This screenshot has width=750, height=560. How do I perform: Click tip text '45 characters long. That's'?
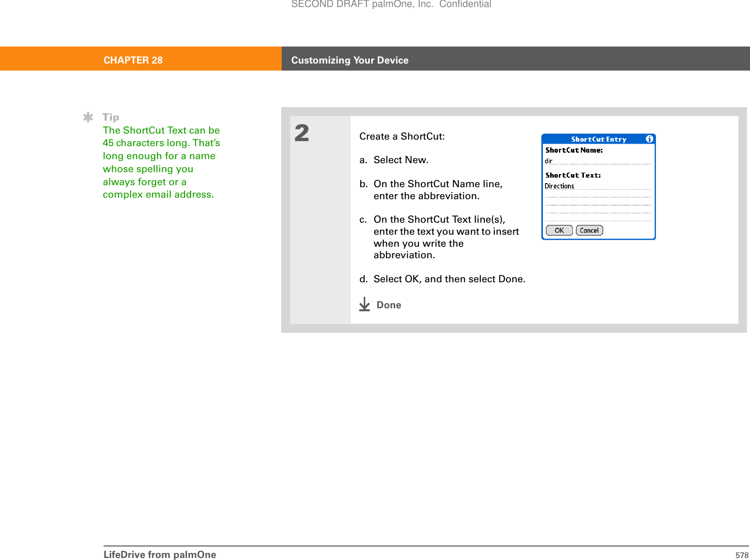(x=161, y=143)
